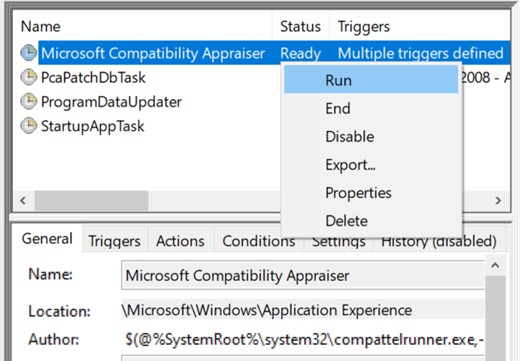Click the Author value with compattelrunner.exe

tap(303, 339)
